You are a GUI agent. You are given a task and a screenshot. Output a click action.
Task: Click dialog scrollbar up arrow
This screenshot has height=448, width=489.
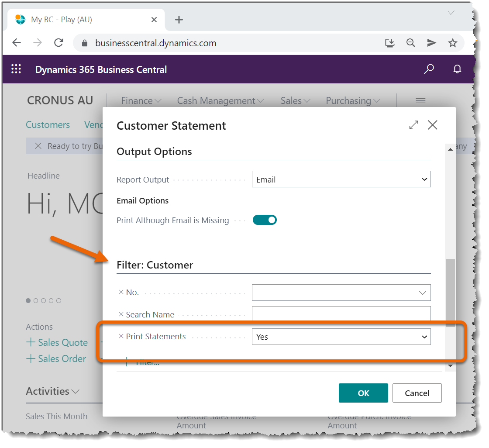coord(450,149)
